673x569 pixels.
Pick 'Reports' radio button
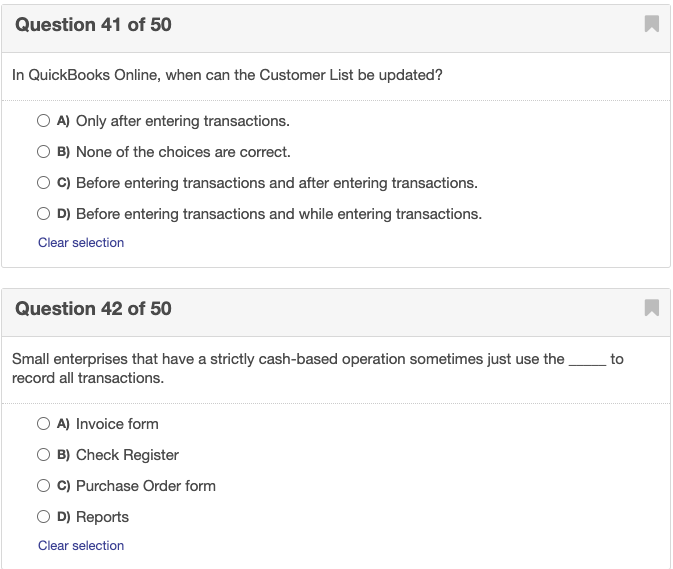coord(43,516)
